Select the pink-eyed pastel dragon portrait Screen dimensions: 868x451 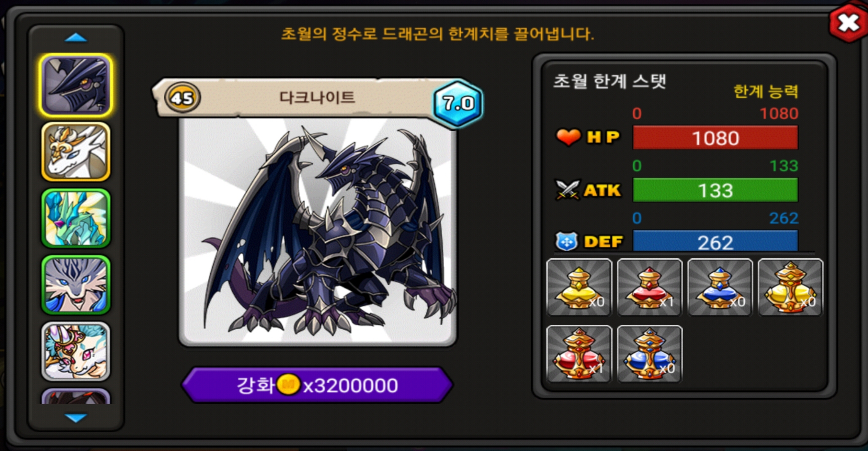click(x=76, y=351)
